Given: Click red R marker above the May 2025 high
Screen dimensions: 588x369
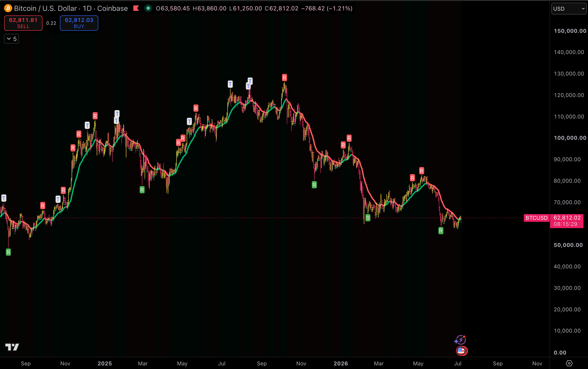Looking at the screenshot, I should pos(196,108).
